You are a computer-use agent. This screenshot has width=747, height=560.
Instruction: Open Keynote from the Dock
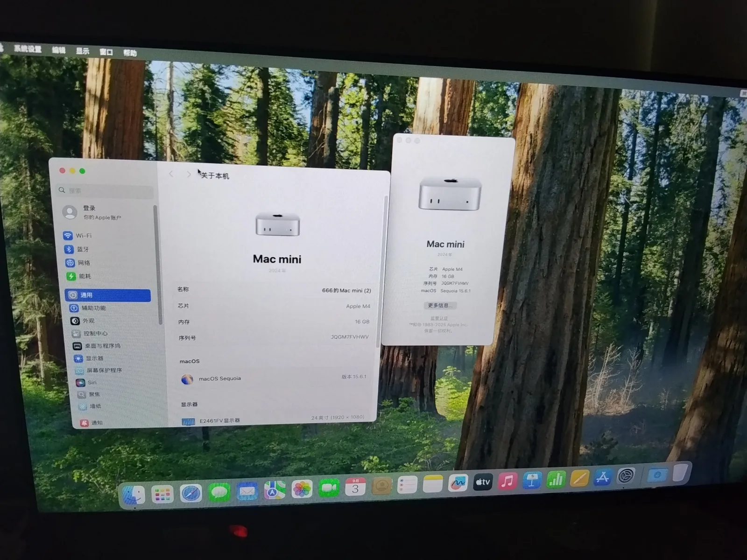coord(531,480)
